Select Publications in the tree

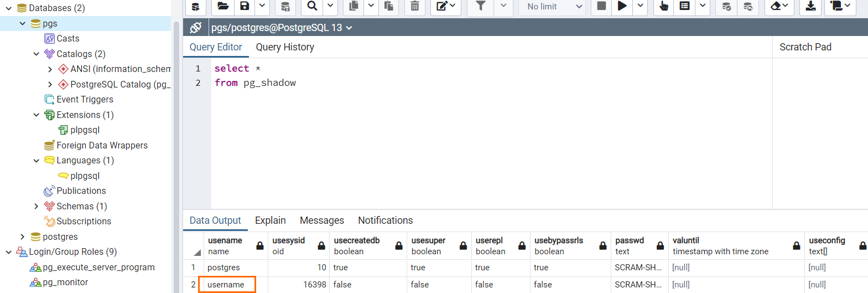point(81,191)
